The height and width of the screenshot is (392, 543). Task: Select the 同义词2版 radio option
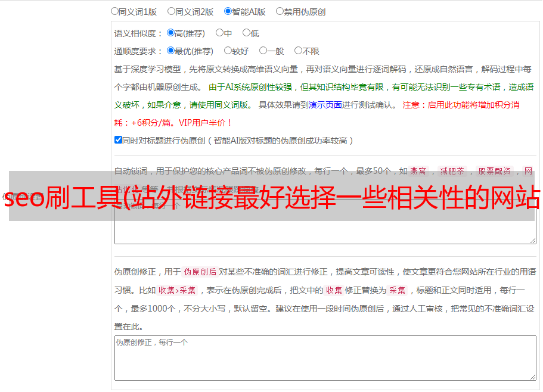coord(171,11)
